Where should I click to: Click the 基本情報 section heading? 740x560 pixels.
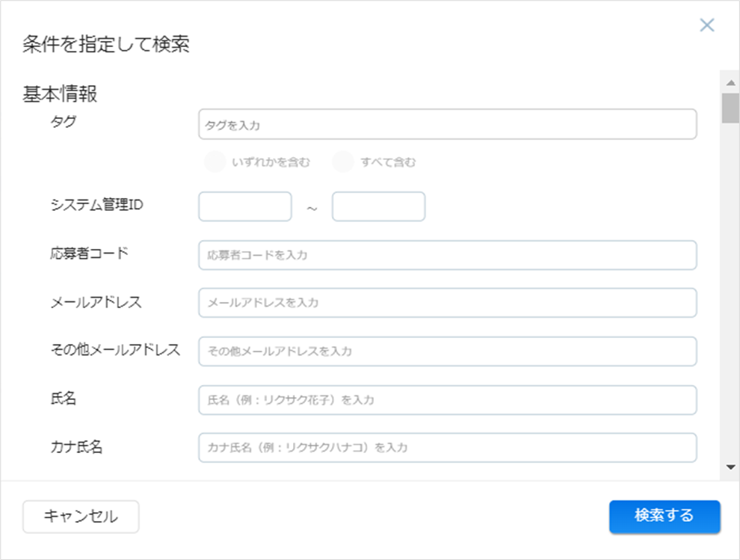61,95
